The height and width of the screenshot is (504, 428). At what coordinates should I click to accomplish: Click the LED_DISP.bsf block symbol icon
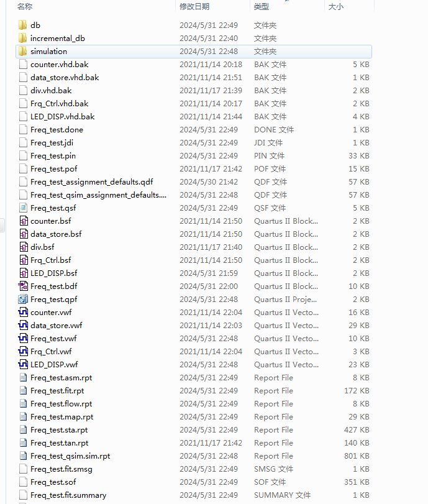(24, 273)
